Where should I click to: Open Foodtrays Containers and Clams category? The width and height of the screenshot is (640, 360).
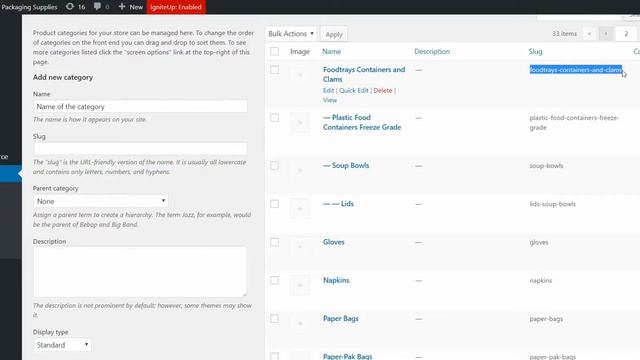point(364,74)
